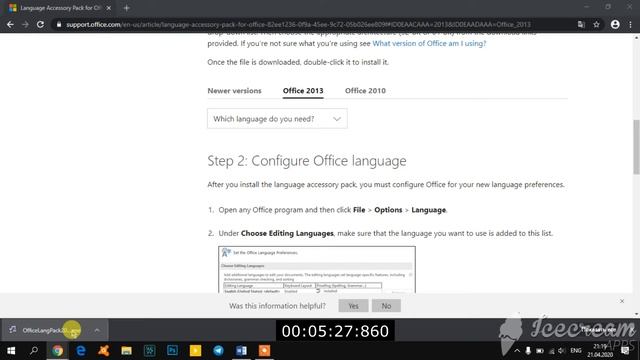Reload the support.office.com page
The image size is (640, 360).
[x=40, y=24]
